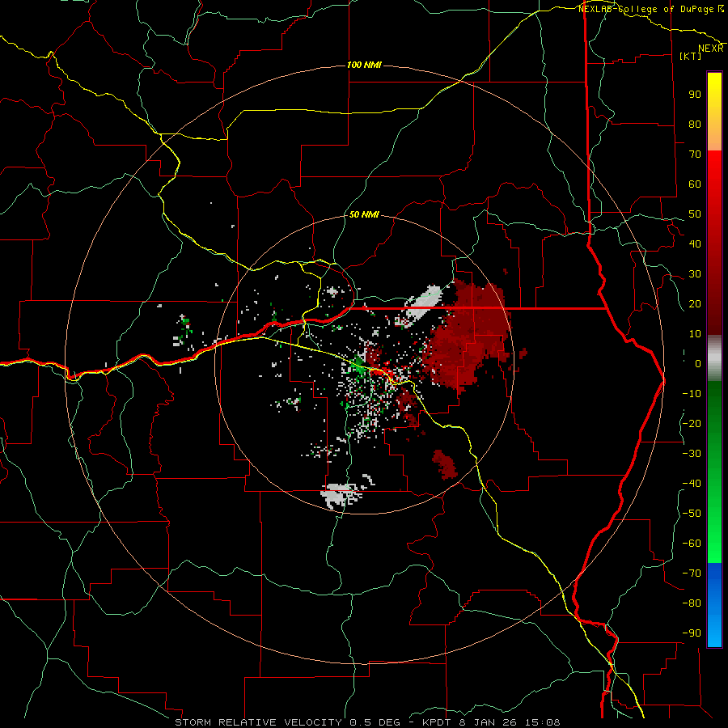Click the positive 90 knot scale value
The width and height of the screenshot is (728, 728).
click(695, 95)
